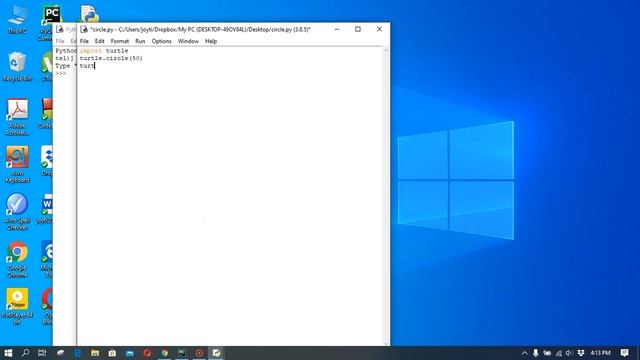640x360 pixels.
Task: Open the Windows Start menu
Action: click(x=8, y=353)
